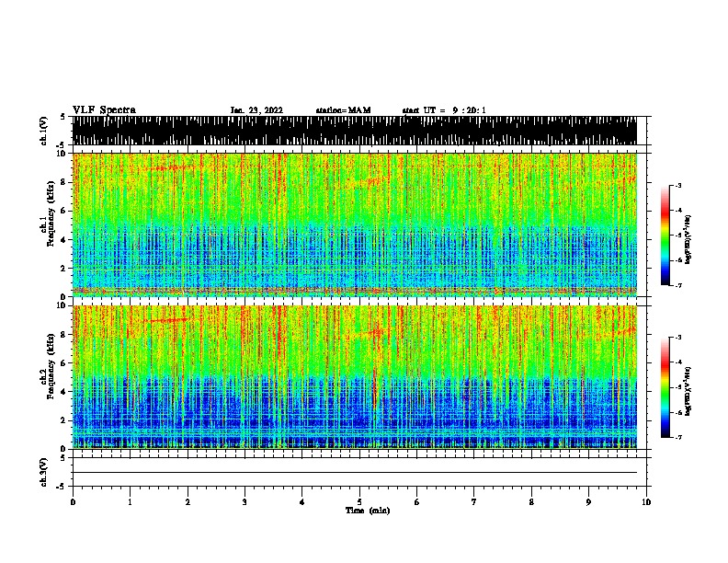Click the ch.1 "Frequency (kHz)" axis label
Image resolution: width=728 pixels, height=563 pixels.
(x=51, y=214)
